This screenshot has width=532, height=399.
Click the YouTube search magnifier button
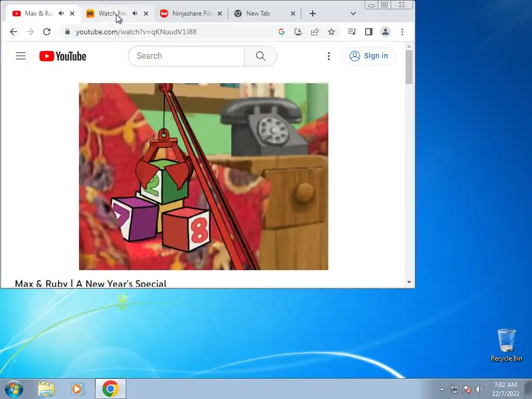point(261,56)
